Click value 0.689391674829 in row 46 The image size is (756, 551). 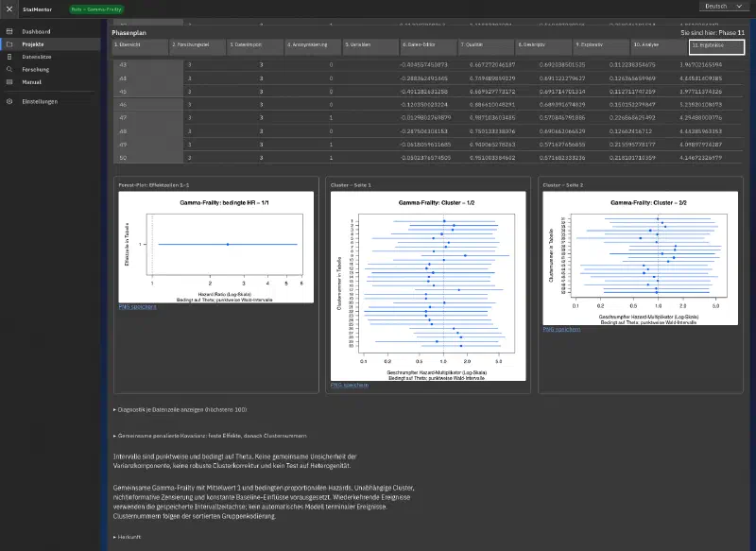pos(562,104)
